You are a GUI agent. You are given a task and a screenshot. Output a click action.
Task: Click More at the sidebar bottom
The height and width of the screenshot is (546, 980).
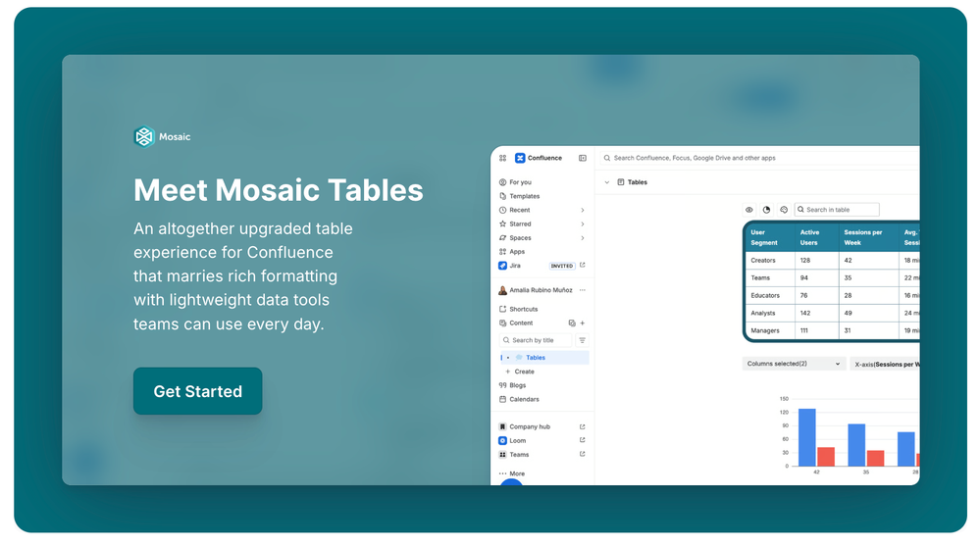click(512, 473)
